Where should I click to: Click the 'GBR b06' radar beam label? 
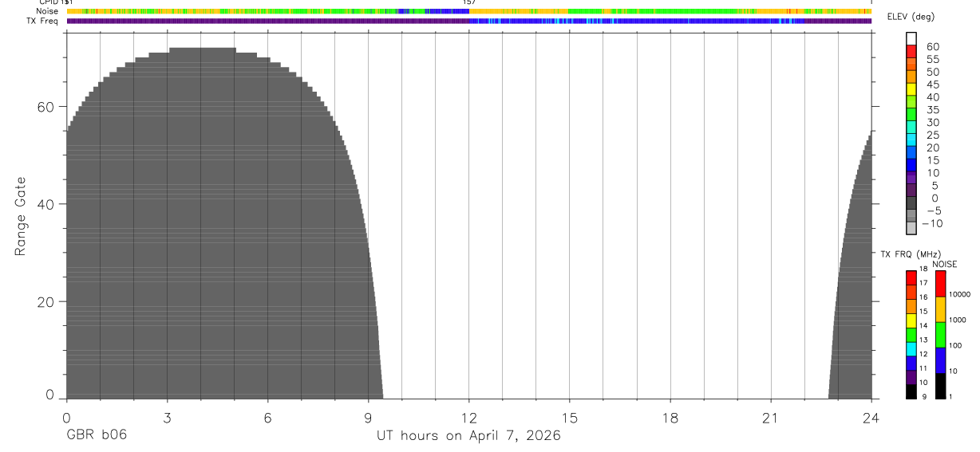pyautogui.click(x=97, y=435)
